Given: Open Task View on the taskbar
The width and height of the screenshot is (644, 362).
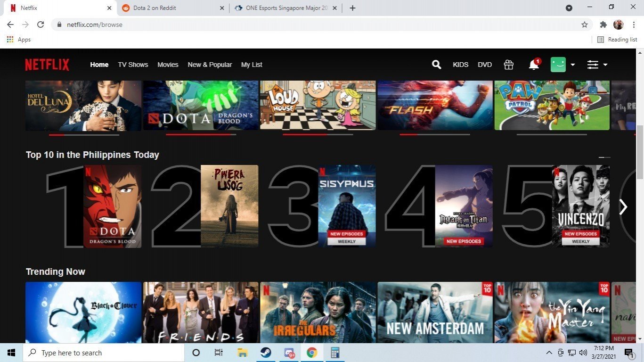Looking at the screenshot, I should pyautogui.click(x=219, y=353).
